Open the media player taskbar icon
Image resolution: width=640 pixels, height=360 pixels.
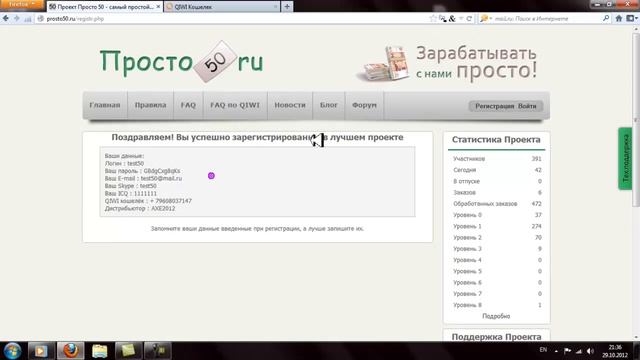40,351
